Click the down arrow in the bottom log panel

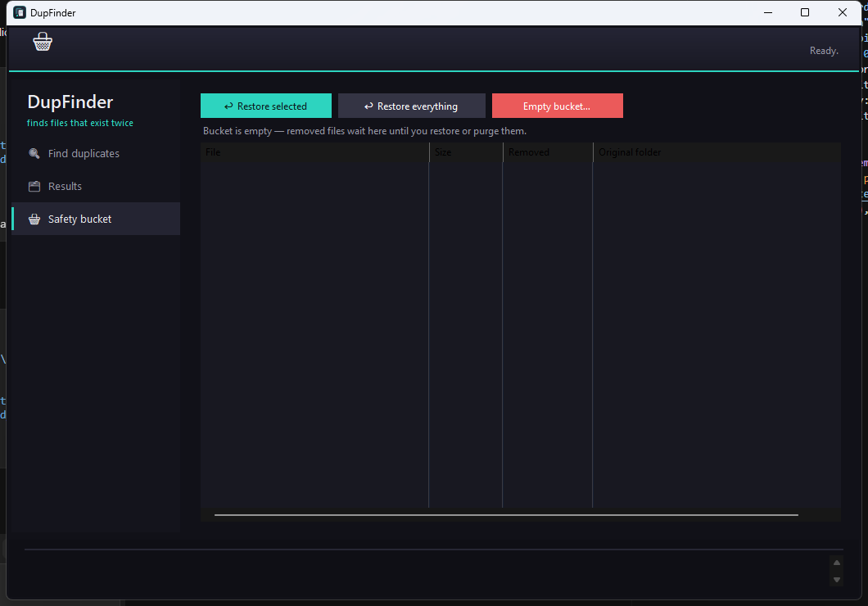837,580
